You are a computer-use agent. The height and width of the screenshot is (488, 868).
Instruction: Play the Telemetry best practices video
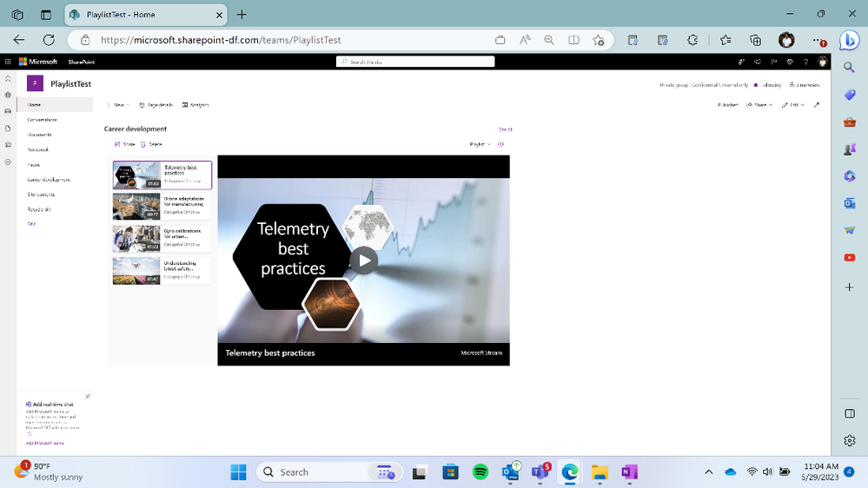pos(364,260)
